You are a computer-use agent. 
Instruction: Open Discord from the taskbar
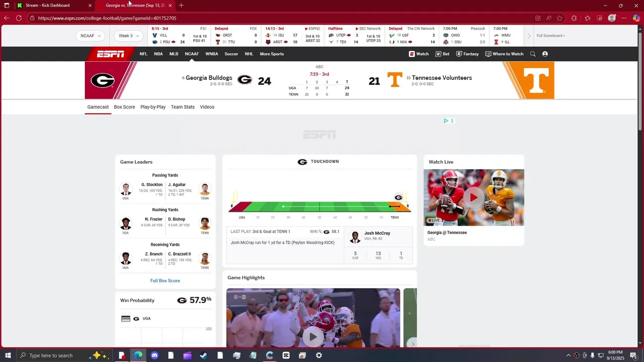[154, 355]
